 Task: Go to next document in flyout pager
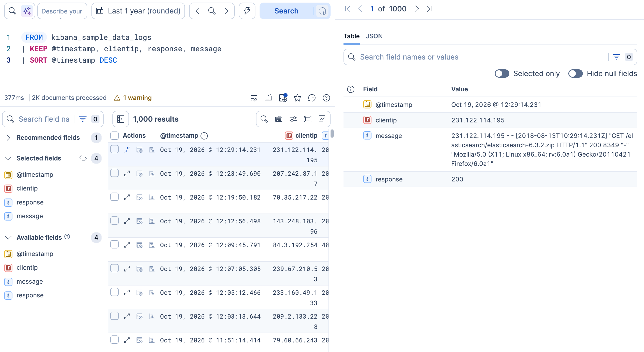click(x=417, y=9)
